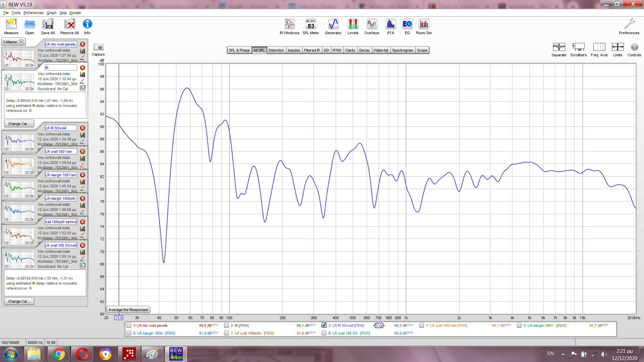Open the Preferences wrench icon
This screenshot has height=362, width=644.
tap(629, 26)
